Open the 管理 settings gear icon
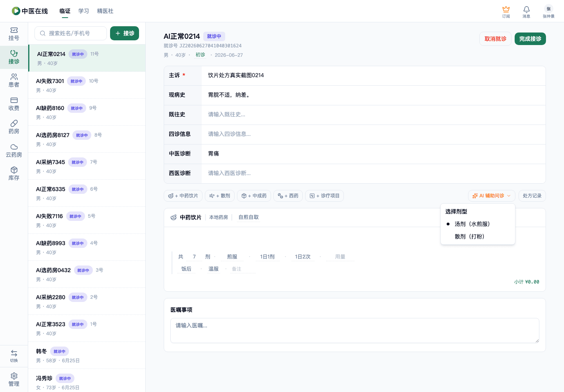Screen dimensions: 564x392 click(14, 379)
